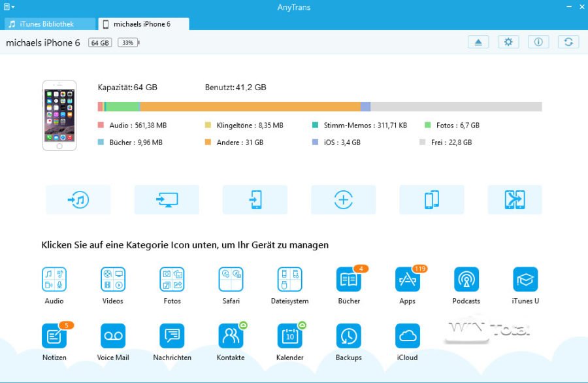Click the iOS legend color swatch
This screenshot has height=383, width=588.
315,142
